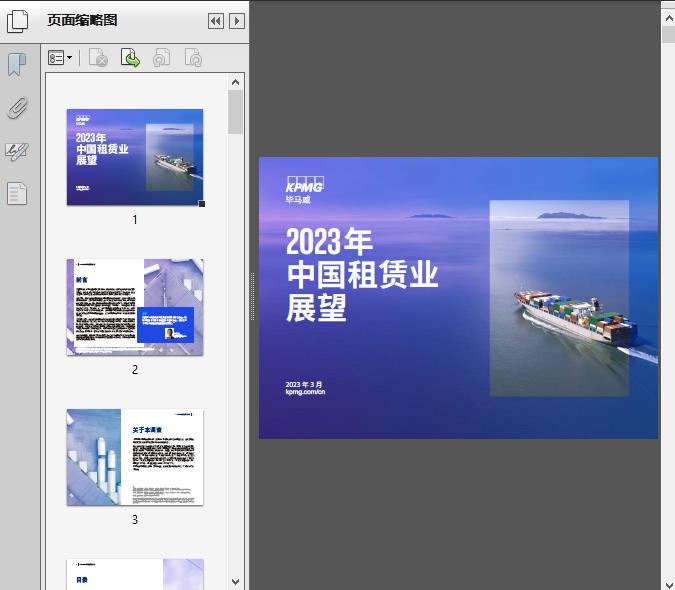The image size is (675, 590).
Task: Select page 2 thumbnail with 前言
Action: pos(135,307)
